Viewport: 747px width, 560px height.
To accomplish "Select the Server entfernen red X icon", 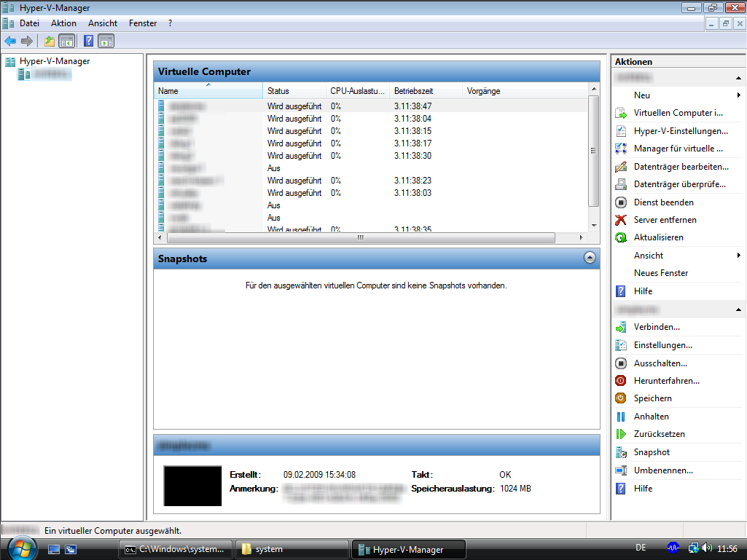I will pyautogui.click(x=620, y=220).
